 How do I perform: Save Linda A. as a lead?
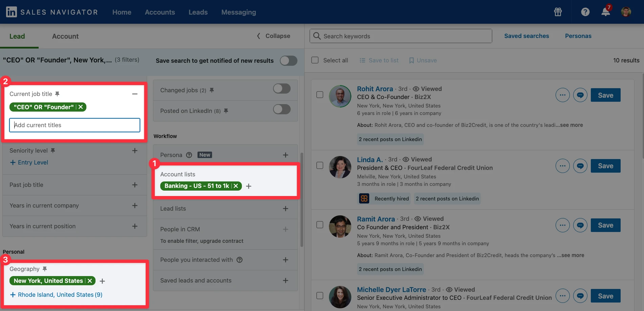point(605,166)
